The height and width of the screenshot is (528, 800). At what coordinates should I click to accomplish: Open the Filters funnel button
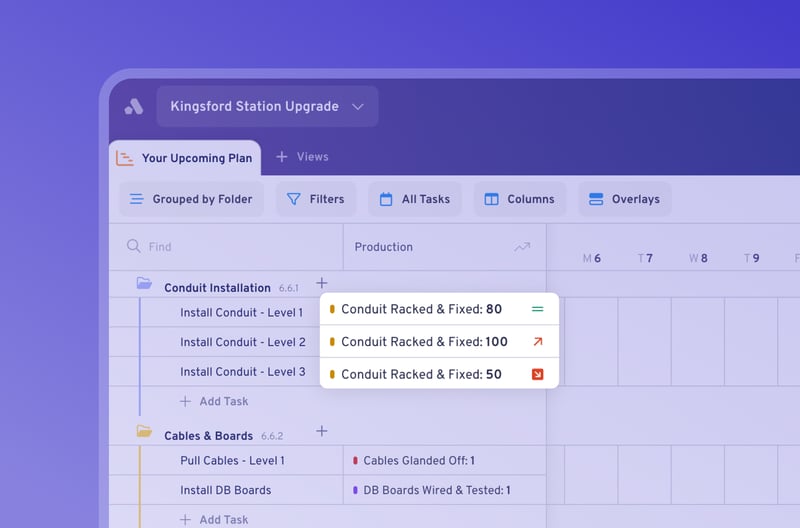[x=316, y=199]
